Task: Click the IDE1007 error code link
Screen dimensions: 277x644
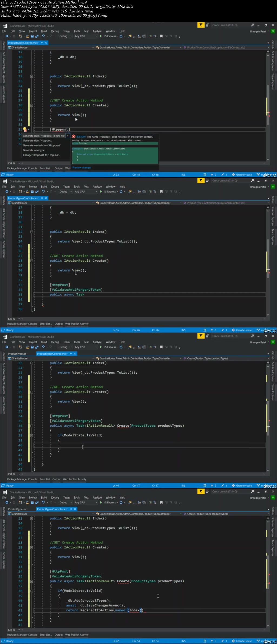Action: [81, 137]
